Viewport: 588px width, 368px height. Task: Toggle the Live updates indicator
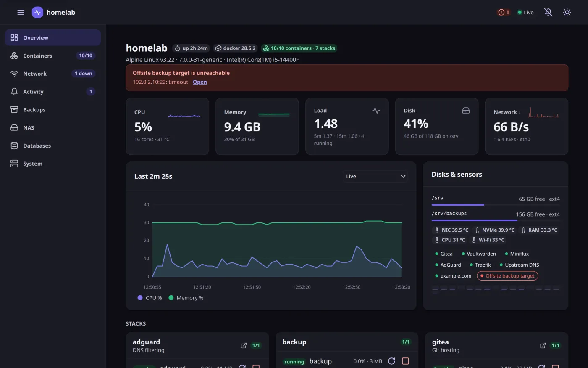point(525,12)
